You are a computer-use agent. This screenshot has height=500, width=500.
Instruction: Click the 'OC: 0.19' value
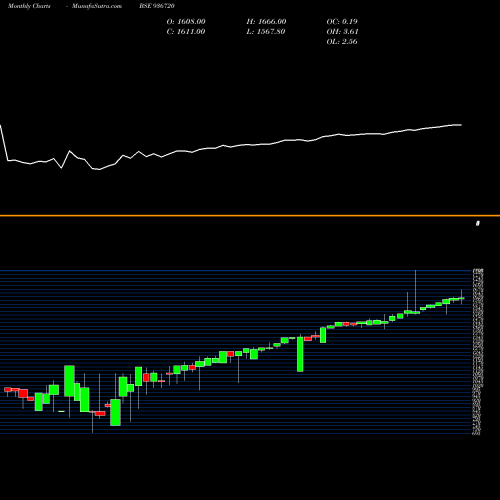tap(342, 22)
